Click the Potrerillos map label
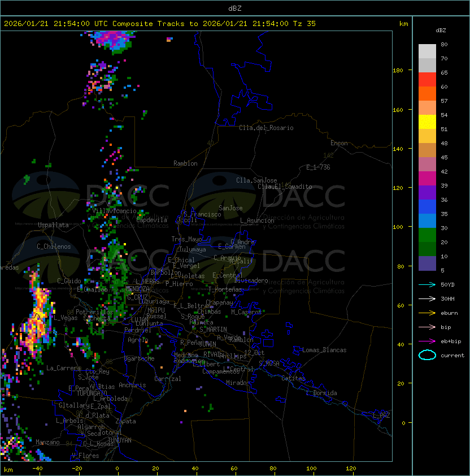Viewport: 470px width, 476px height. pos(94,311)
